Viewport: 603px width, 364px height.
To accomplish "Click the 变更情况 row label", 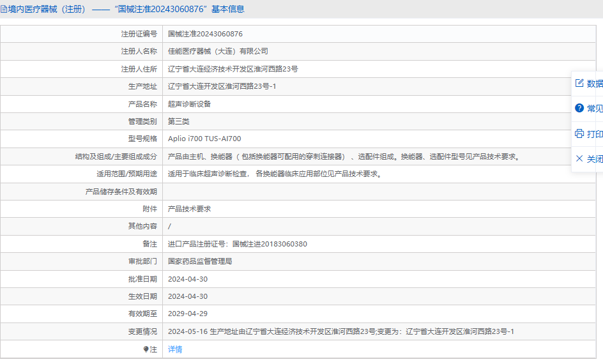I will [142, 331].
